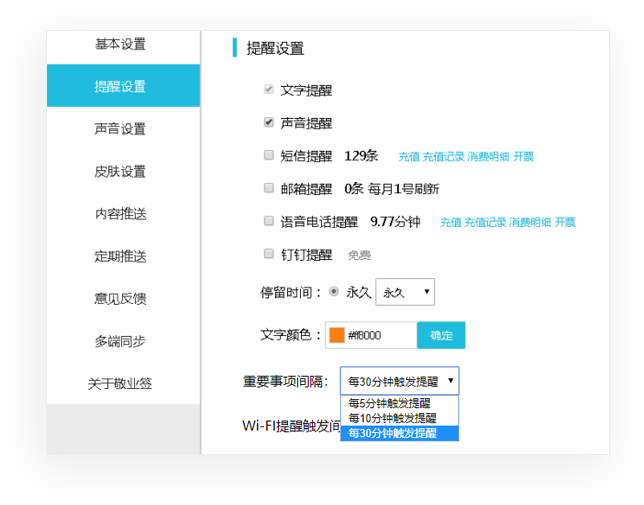Pick the highlighted 每30分钟触发提醒 list option
The height and width of the screenshot is (505, 644).
[x=400, y=433]
